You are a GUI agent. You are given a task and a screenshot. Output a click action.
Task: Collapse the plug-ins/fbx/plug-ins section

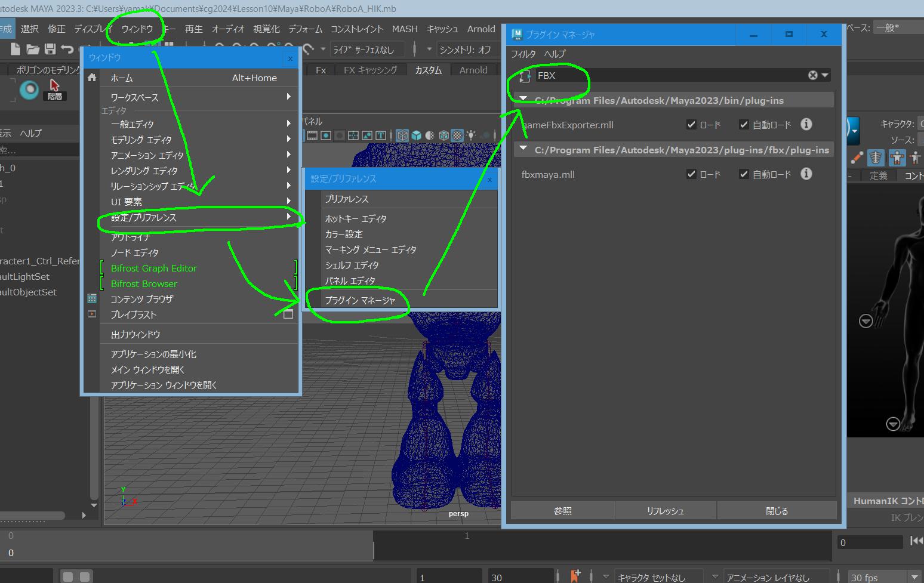523,149
